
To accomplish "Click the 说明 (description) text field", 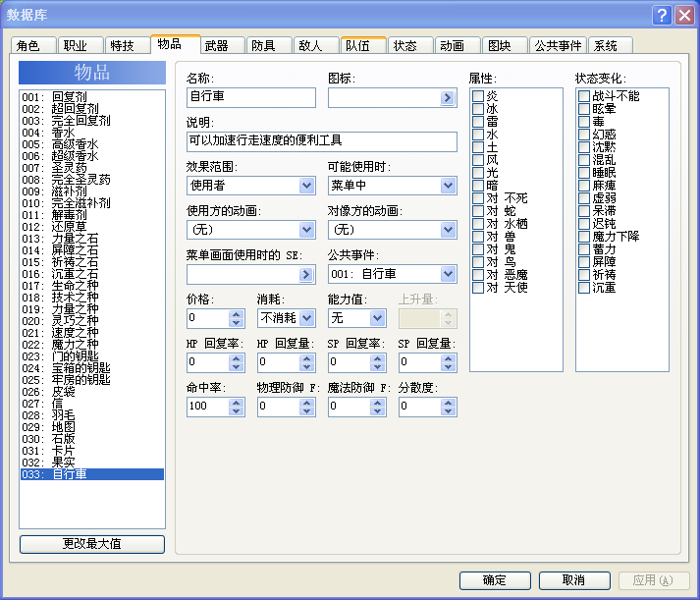I will coord(322,141).
